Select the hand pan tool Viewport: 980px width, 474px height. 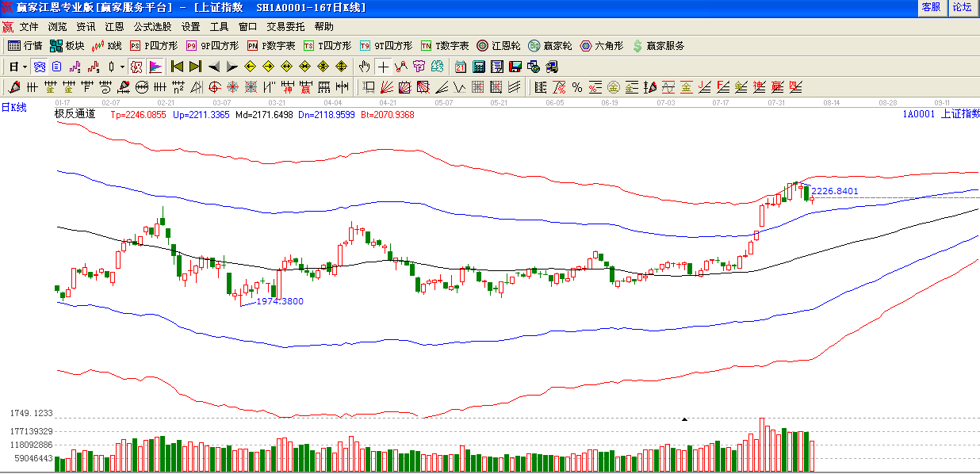pos(364,67)
